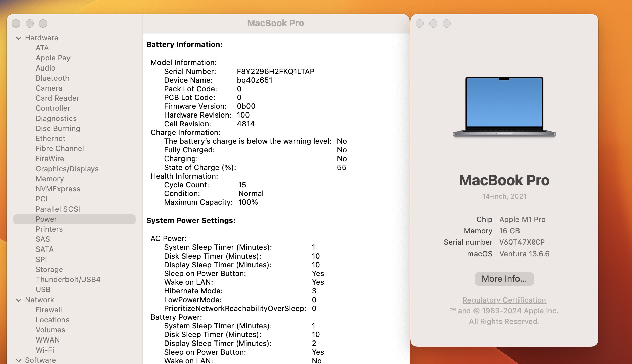Screen dimensions: 632x364
Task: Collapse the Hardware section chevron
Action: tap(19, 38)
